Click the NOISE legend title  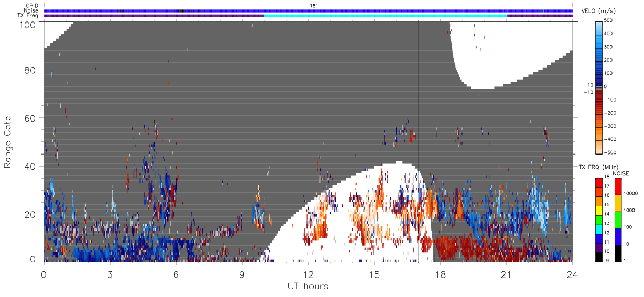click(621, 173)
